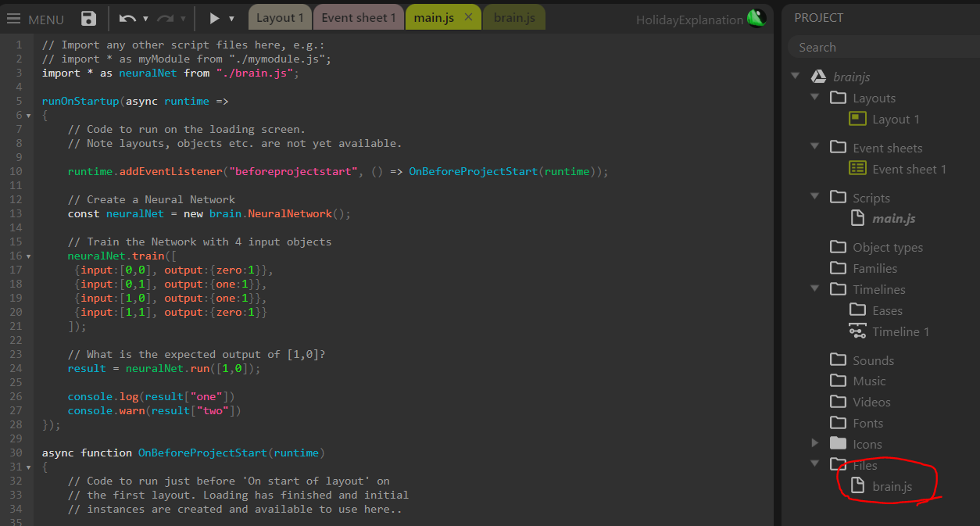
Task: Click the Icons folder icon
Action: point(839,443)
